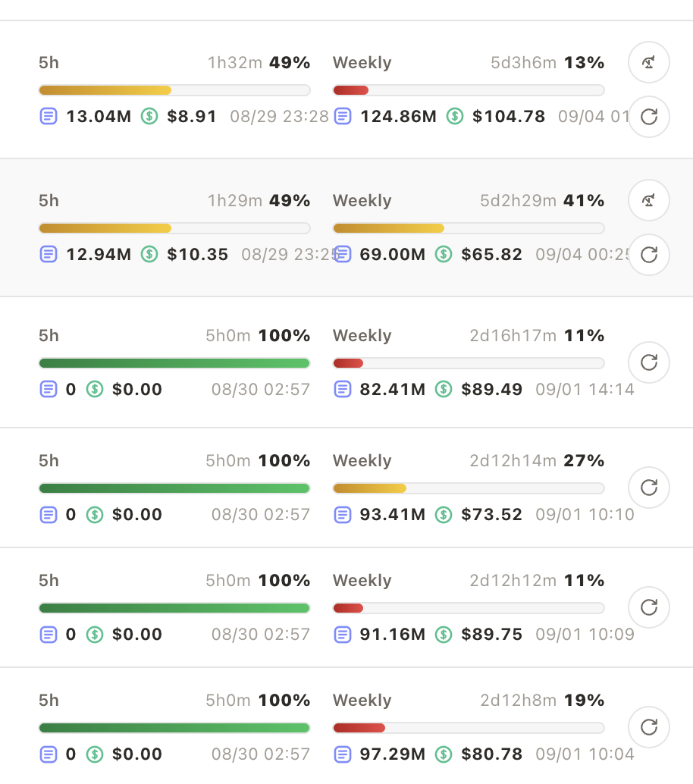This screenshot has height=784, width=693.
Task: Click the red 19% weekly progress bar
Action: pos(469,728)
